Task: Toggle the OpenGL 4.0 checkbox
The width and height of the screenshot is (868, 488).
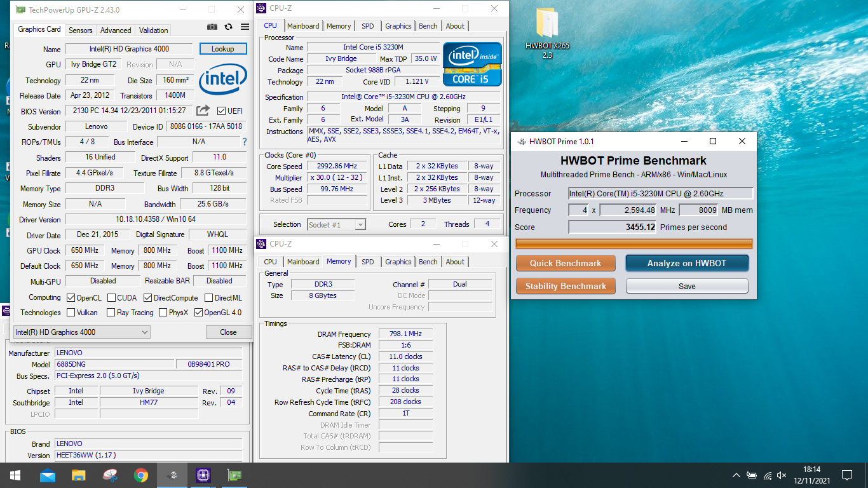Action: [x=198, y=312]
